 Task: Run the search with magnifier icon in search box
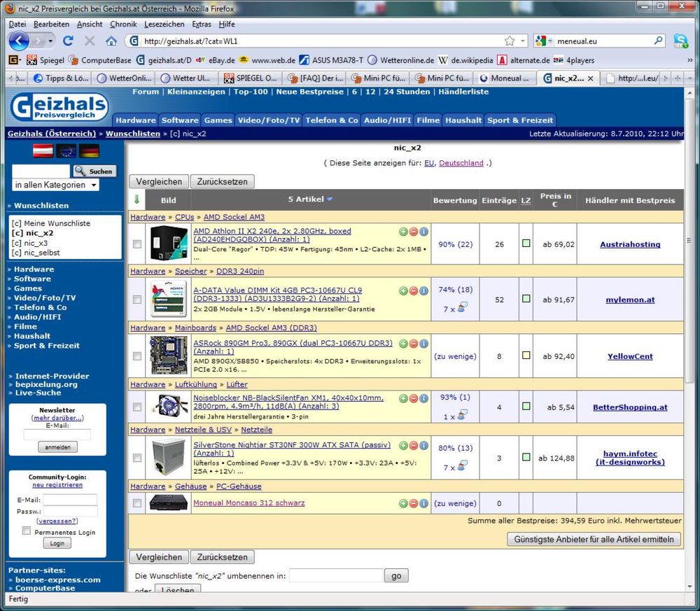[658, 41]
